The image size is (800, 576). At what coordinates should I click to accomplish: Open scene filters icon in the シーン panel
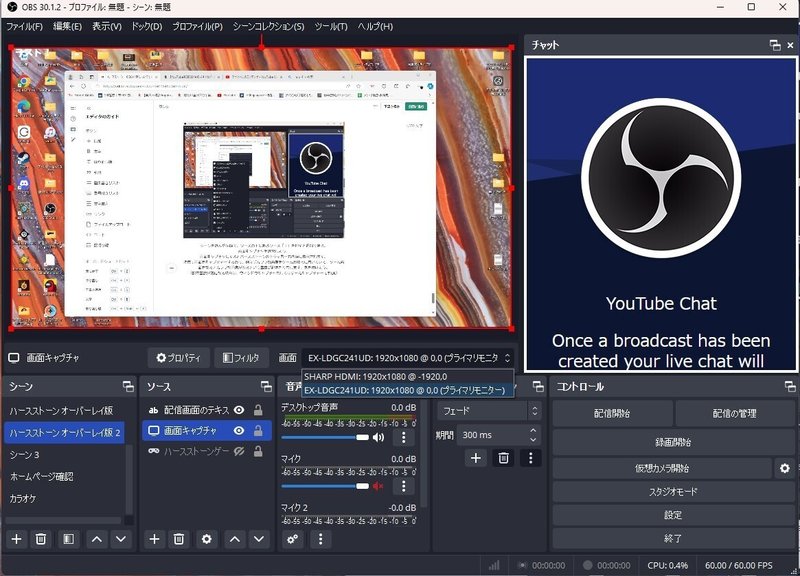point(68,539)
